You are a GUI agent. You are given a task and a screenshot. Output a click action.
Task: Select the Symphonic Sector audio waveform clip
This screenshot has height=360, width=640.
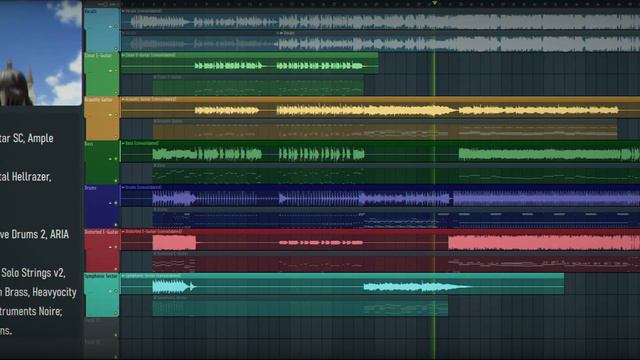[342, 284]
